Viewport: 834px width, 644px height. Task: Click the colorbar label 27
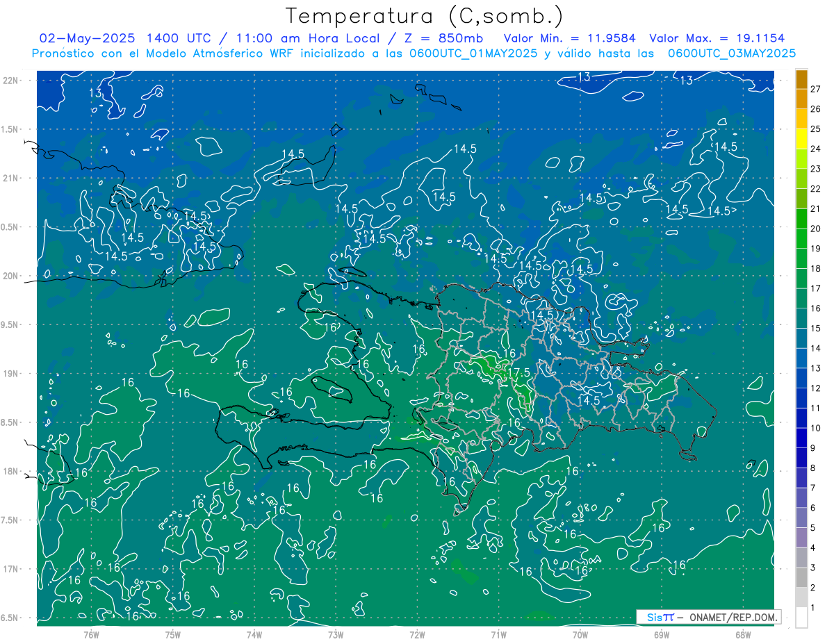815,88
